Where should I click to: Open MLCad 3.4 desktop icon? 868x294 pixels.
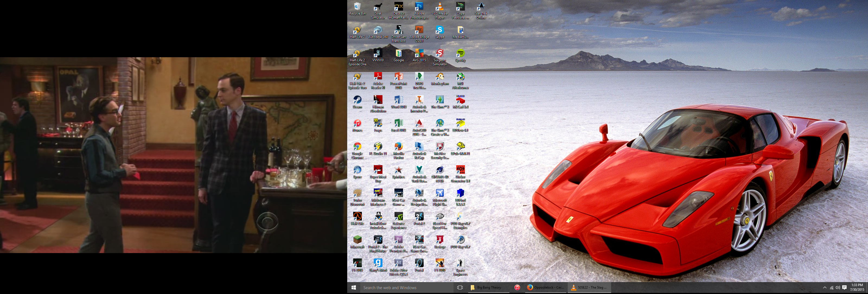pos(460,102)
